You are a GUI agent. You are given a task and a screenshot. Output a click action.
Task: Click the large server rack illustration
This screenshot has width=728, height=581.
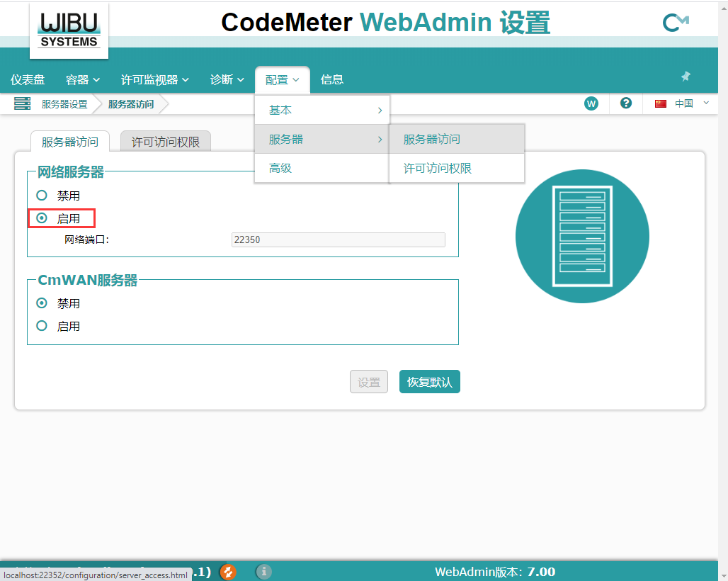(x=582, y=237)
